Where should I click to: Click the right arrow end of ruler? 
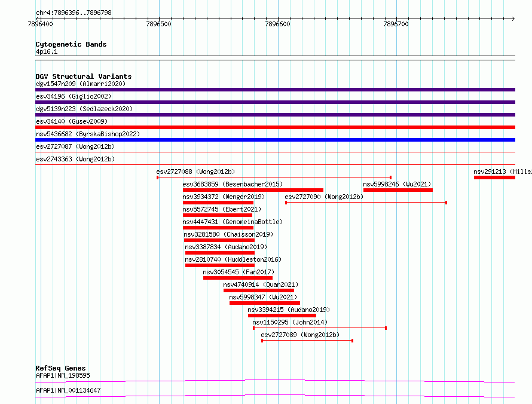(513, 19)
